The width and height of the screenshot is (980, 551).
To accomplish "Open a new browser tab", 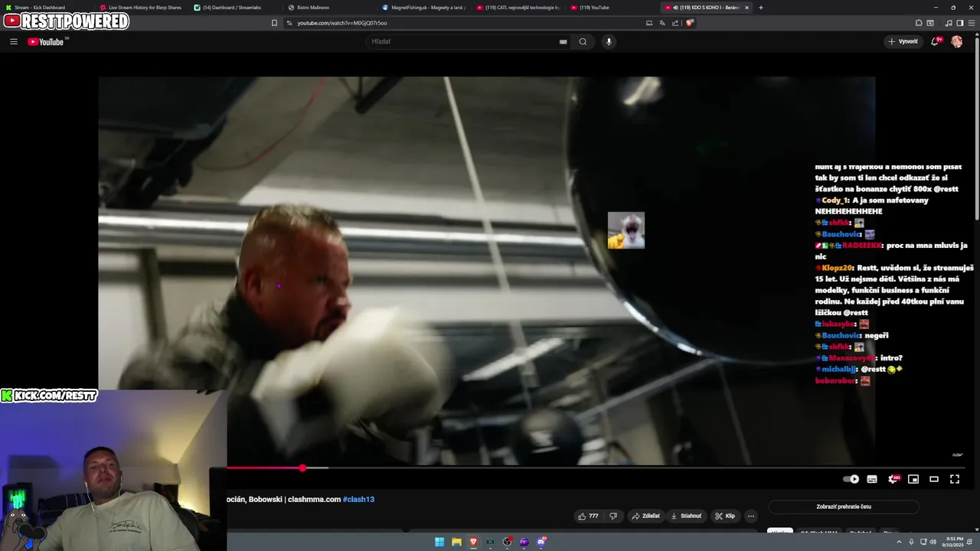I will [760, 8].
